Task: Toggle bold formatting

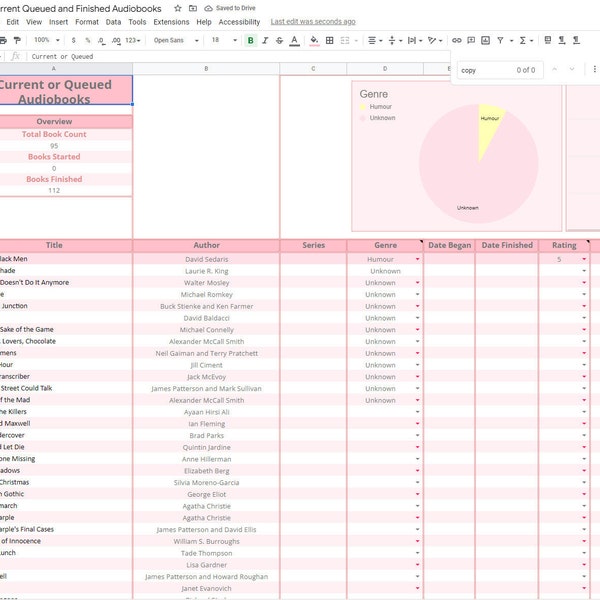Action: tap(251, 40)
